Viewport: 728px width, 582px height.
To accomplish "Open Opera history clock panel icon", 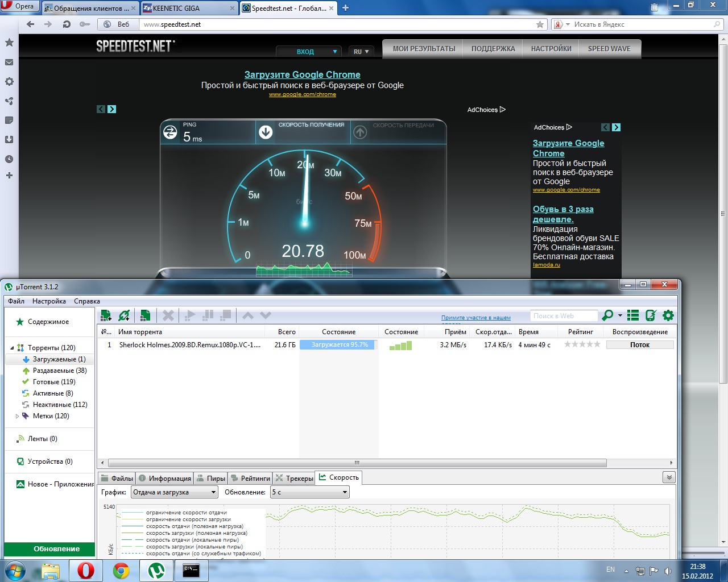I will coord(9,159).
